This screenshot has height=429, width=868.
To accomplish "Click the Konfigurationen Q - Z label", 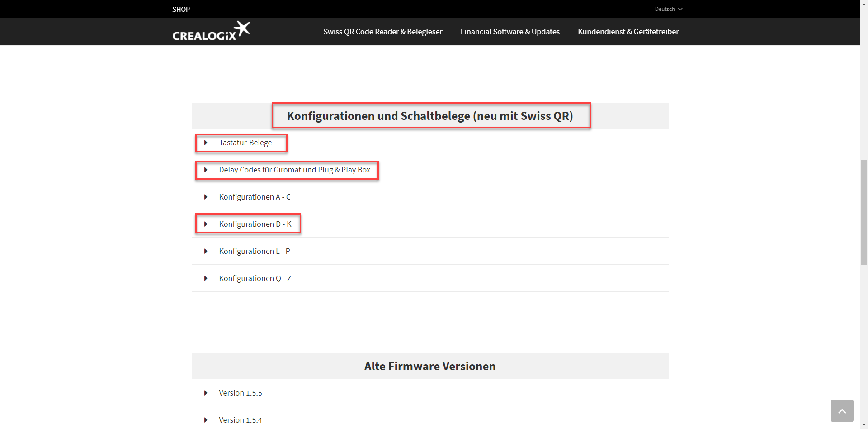I will 255,278.
